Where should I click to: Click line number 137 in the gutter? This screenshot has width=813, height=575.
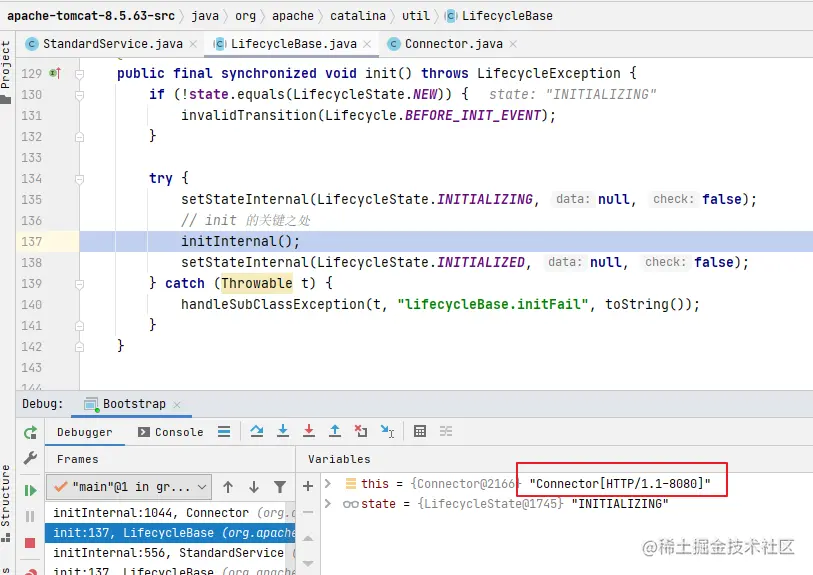[32, 242]
